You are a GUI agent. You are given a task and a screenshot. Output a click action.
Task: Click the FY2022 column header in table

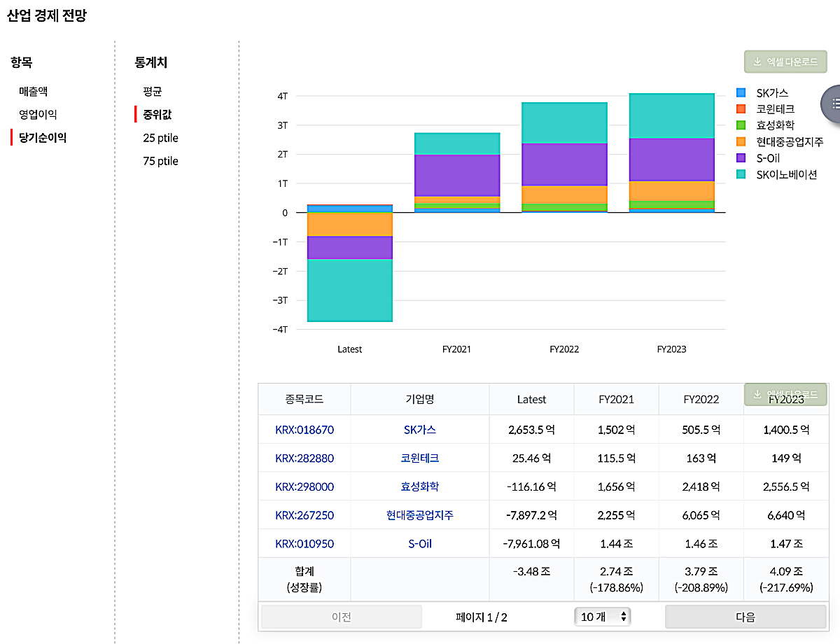(701, 399)
